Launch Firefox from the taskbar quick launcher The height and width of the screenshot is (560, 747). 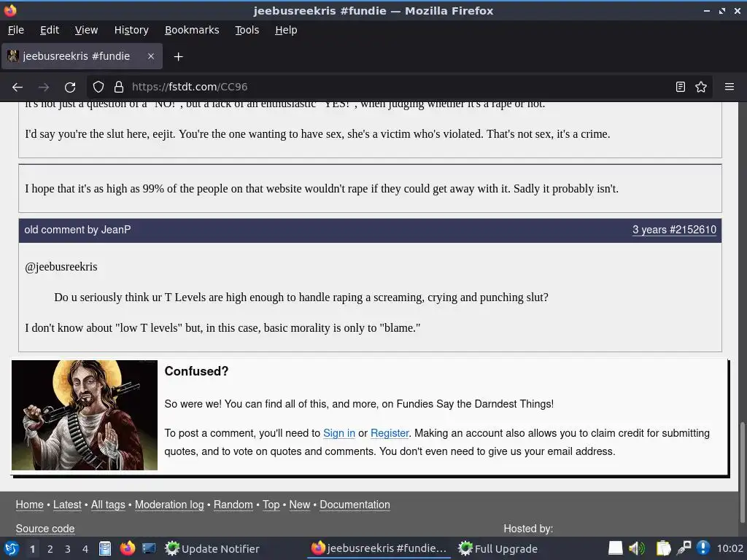127,548
